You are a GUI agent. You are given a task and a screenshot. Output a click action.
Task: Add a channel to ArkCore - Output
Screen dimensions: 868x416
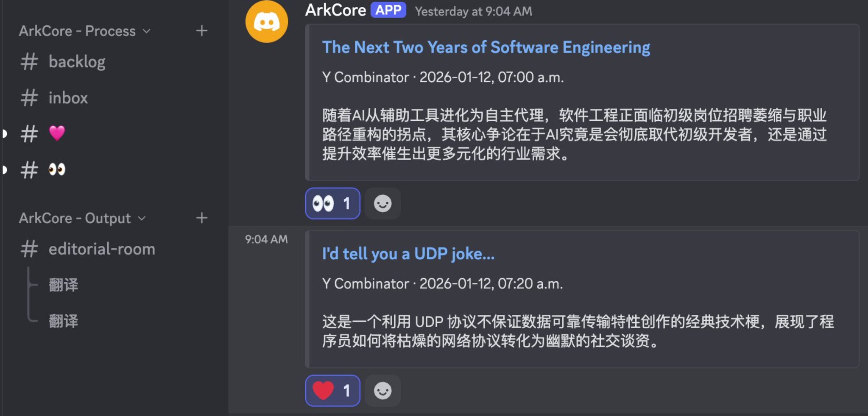coord(201,218)
